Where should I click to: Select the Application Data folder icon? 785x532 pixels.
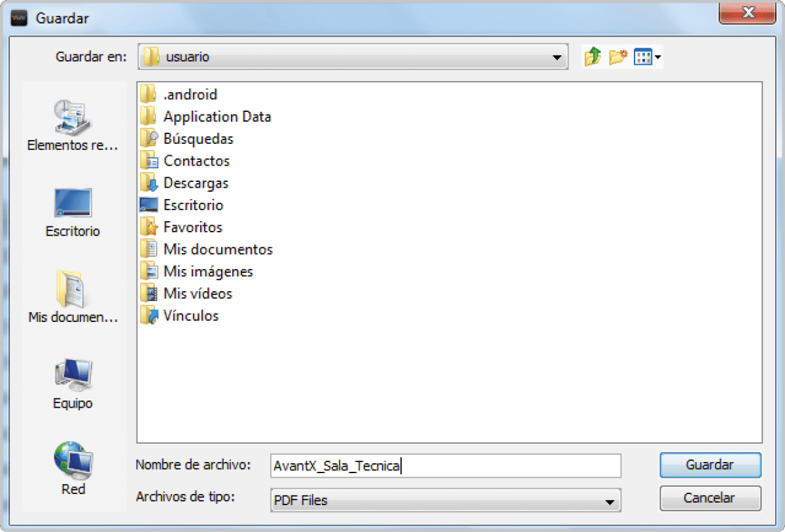(148, 116)
